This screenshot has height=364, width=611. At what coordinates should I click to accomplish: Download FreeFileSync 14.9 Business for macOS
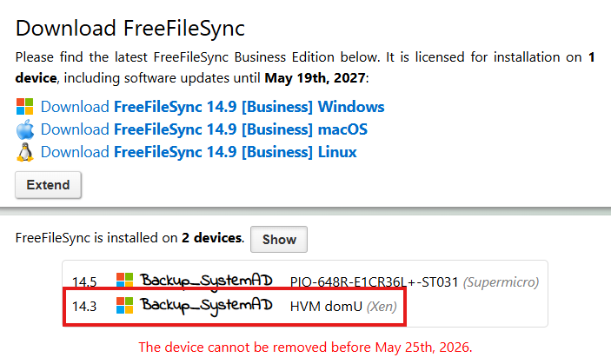point(203,129)
